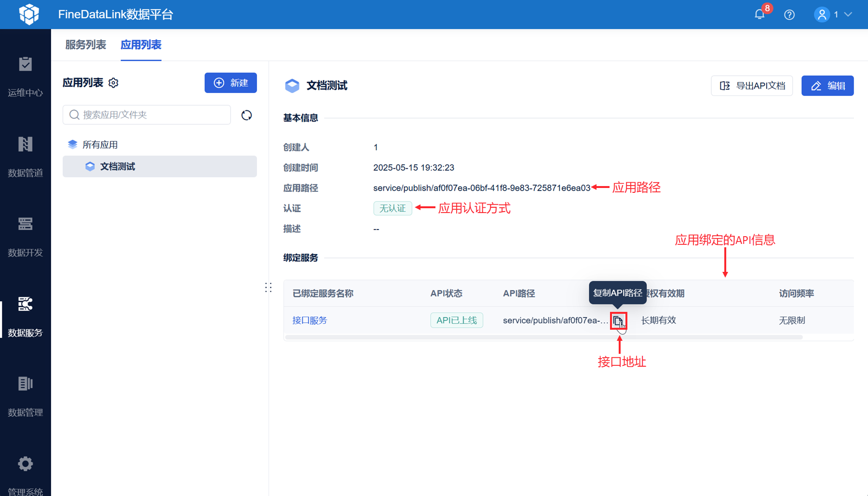The image size is (868, 496).
Task: Click the 编辑 button
Action: [x=827, y=86]
